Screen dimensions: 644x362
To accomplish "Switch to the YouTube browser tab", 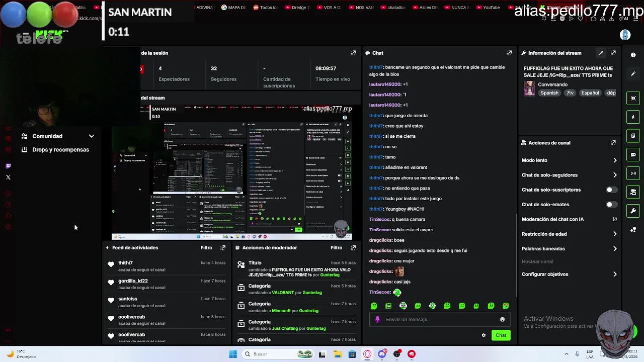I will [x=488, y=8].
